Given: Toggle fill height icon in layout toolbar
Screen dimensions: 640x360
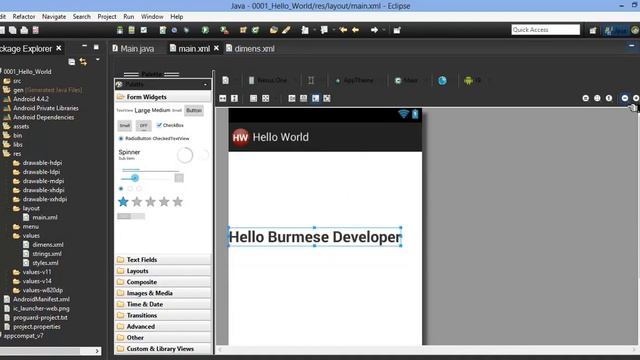Looking at the screenshot, I should tap(234, 98).
